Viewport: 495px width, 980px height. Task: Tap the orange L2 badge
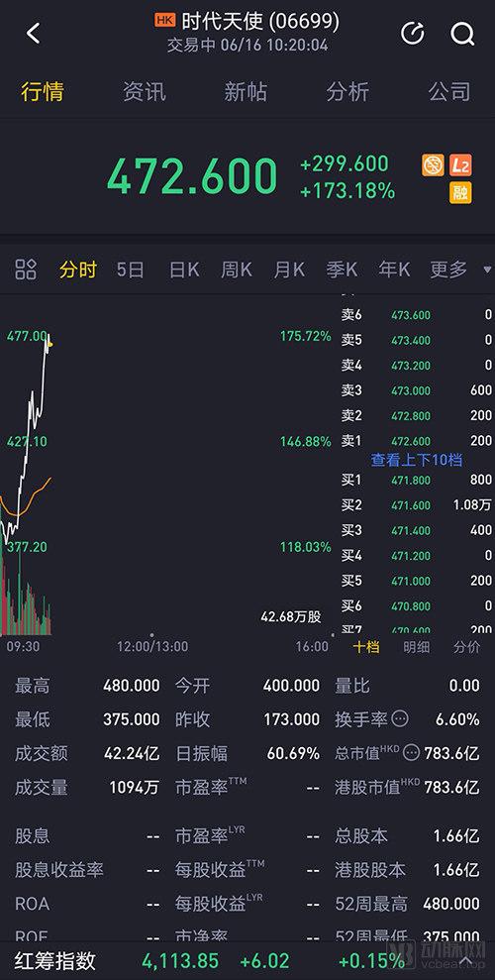[x=460, y=166]
